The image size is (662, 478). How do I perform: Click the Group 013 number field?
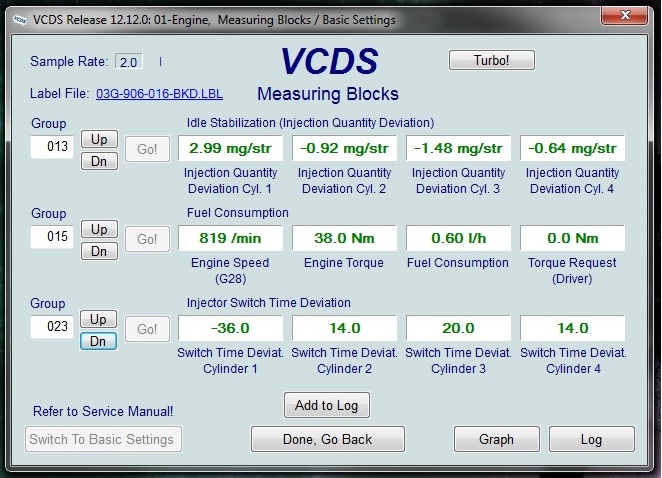click(52, 147)
